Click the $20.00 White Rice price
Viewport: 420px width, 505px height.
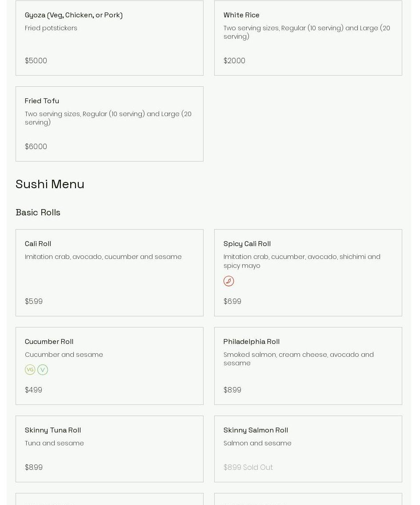[234, 61]
